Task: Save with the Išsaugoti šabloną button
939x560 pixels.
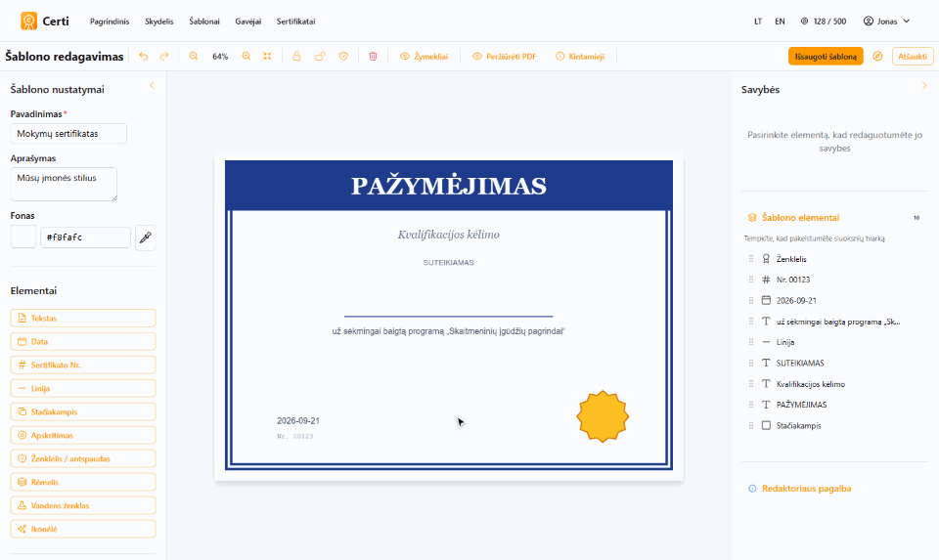Action: click(826, 57)
